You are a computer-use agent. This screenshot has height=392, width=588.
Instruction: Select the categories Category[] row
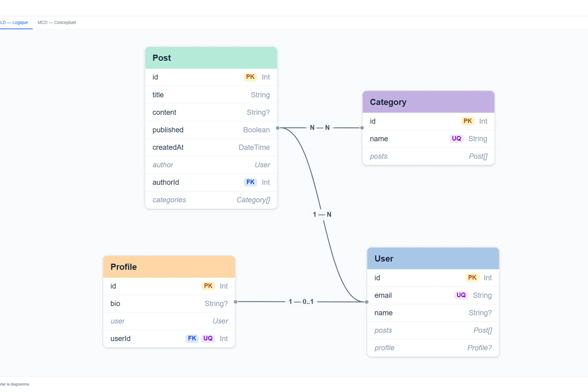point(211,200)
